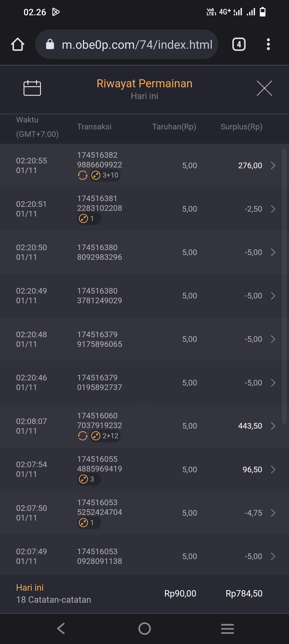Tap the Hari ini summary label
289x644 pixels.
tap(30, 587)
